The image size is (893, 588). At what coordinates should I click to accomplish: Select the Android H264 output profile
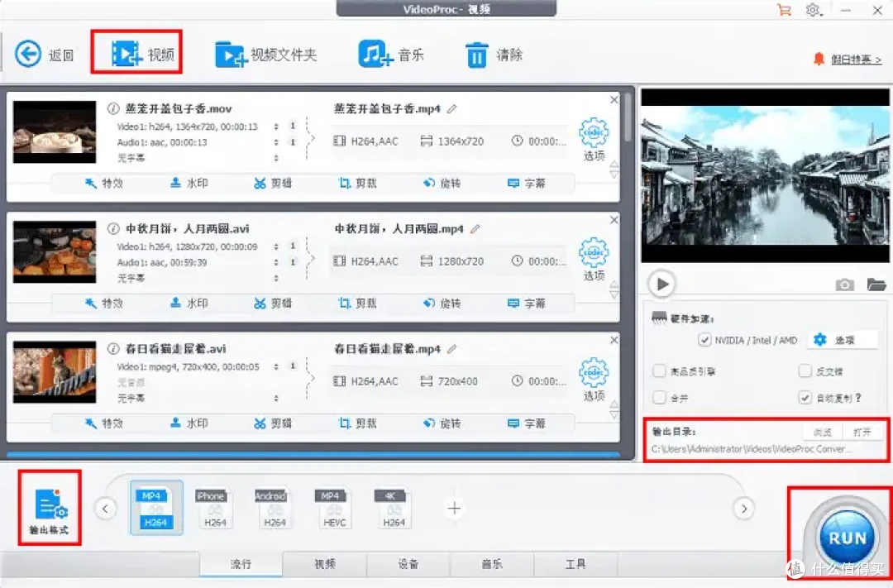(x=275, y=507)
